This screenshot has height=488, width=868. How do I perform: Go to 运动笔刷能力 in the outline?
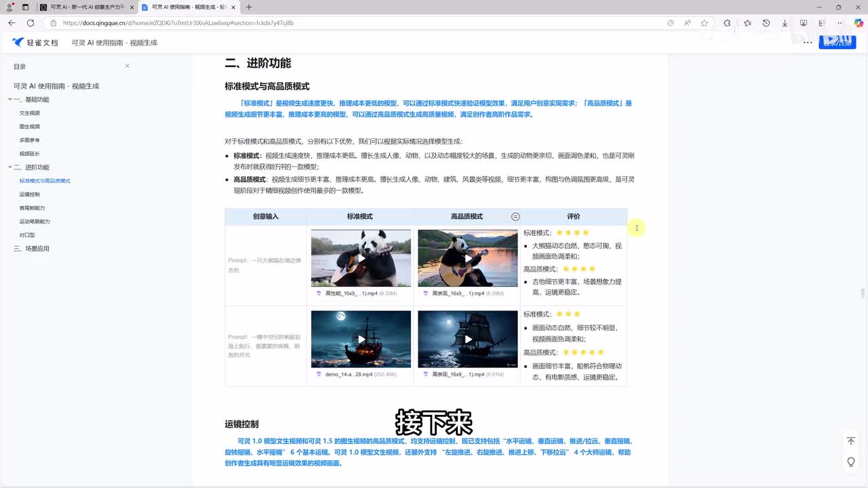tap(35, 222)
